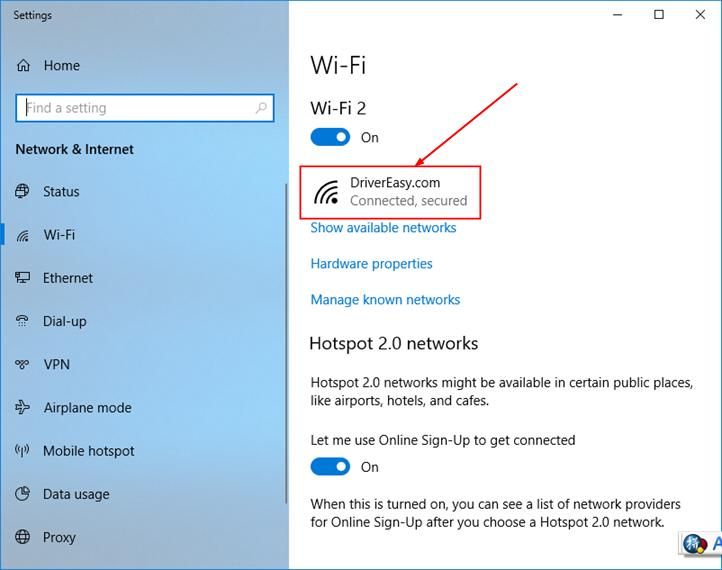
Task: Open the Wi-Fi settings page in sidebar
Action: (x=59, y=235)
